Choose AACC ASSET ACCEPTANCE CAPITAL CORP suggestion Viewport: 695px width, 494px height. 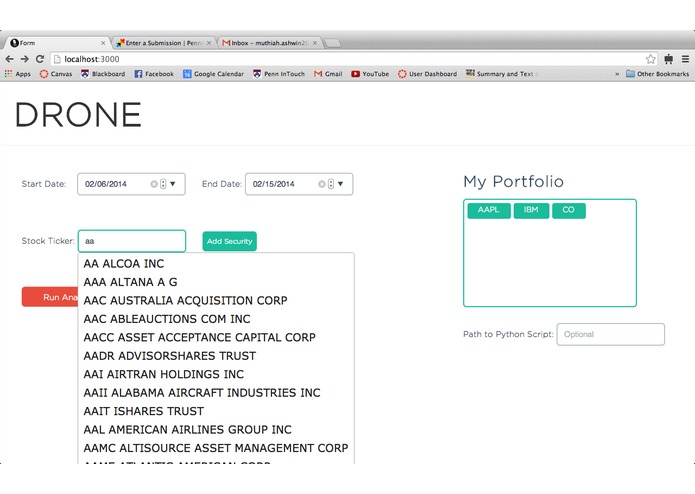click(216, 338)
